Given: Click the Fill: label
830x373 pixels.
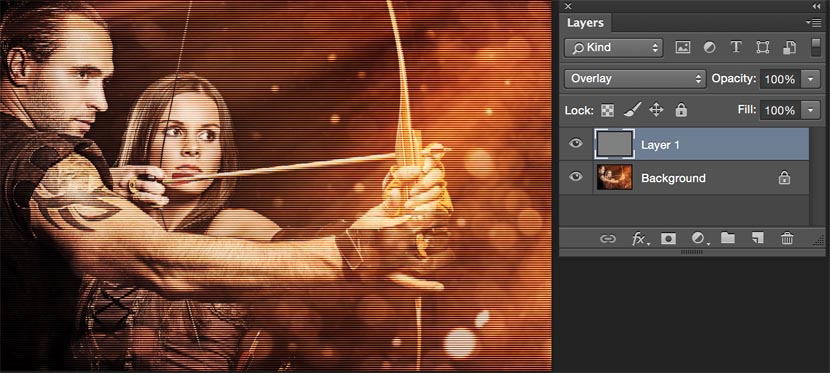Looking at the screenshot, I should click(746, 110).
